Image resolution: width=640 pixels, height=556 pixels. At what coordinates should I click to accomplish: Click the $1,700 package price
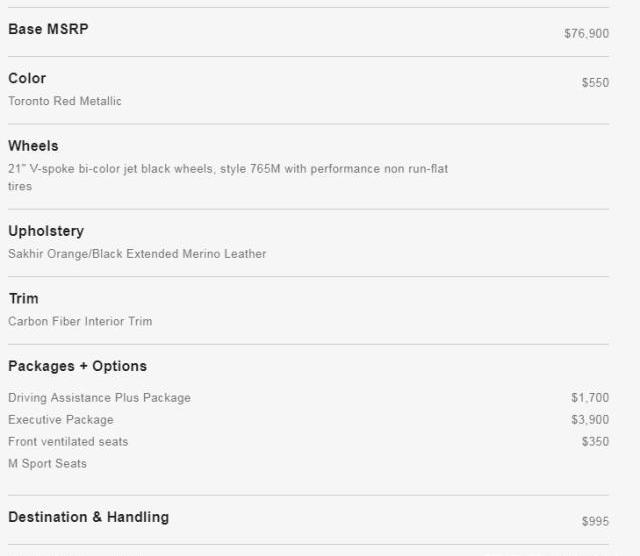coord(590,398)
